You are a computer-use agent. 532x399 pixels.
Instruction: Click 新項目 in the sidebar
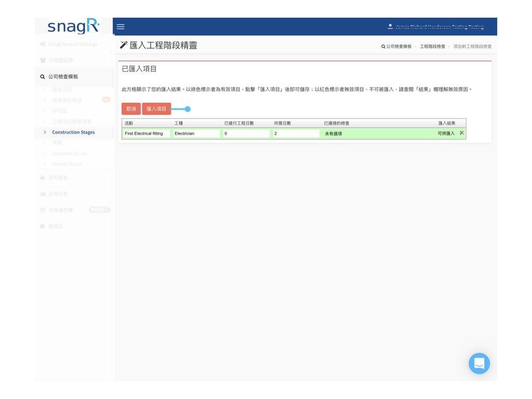coord(56,227)
